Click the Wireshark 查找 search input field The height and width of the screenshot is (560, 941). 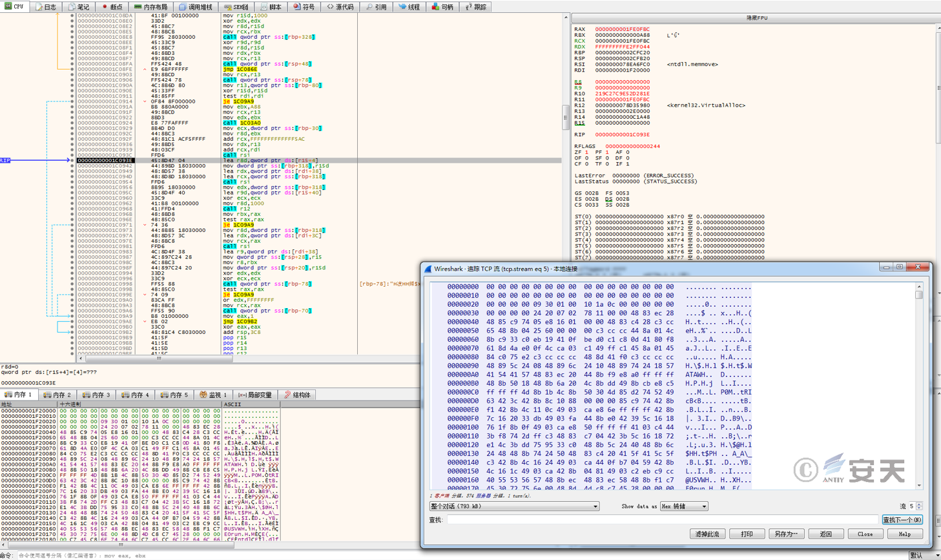click(662, 520)
